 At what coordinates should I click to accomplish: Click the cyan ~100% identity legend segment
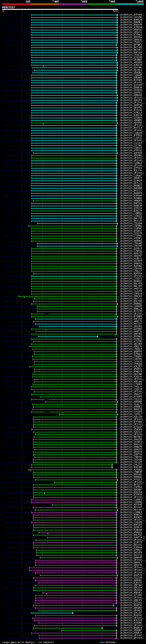(130, 4)
